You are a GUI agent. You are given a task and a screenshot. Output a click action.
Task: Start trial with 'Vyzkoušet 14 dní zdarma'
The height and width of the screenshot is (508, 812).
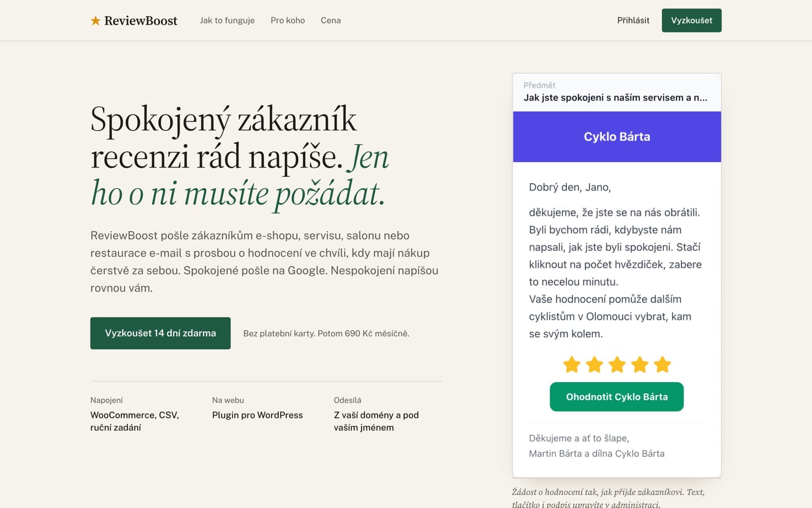(x=160, y=333)
